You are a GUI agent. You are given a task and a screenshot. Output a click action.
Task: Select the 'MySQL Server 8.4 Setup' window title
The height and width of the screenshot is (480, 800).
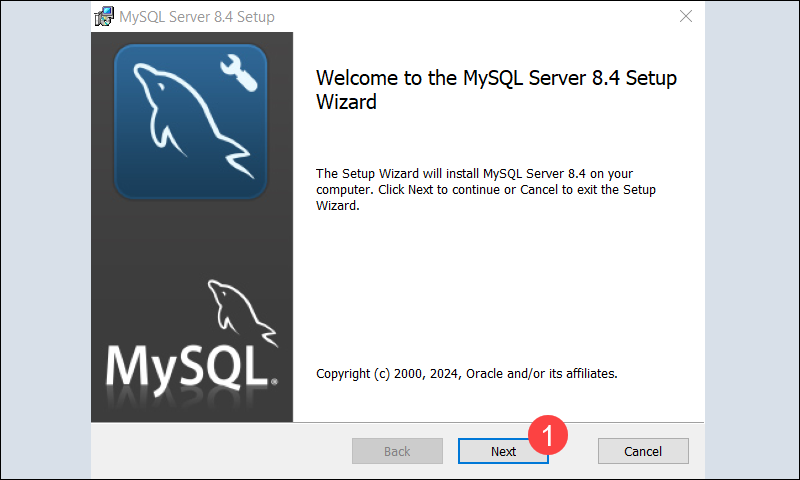197,17
